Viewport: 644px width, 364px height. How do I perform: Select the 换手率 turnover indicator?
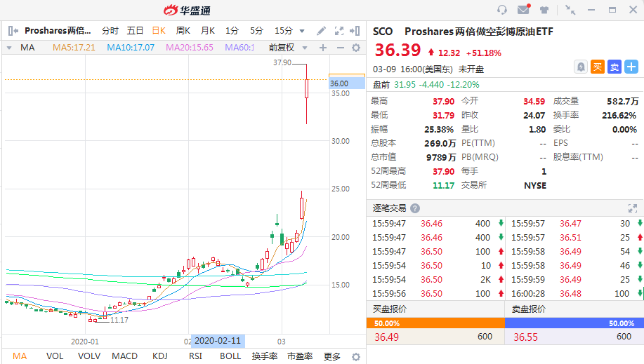(x=265, y=356)
